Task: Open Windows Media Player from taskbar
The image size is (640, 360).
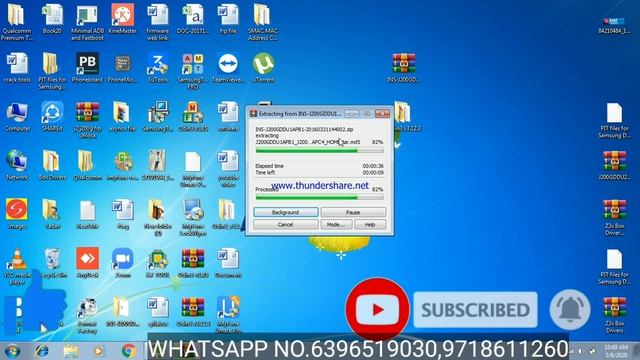Action: coord(99,351)
